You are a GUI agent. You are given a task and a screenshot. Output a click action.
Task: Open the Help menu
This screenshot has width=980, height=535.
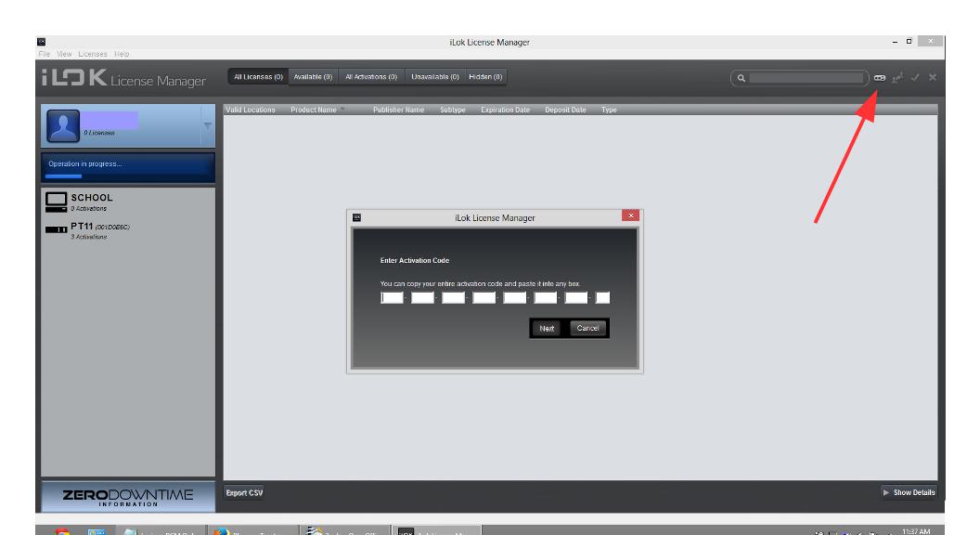[x=122, y=55]
